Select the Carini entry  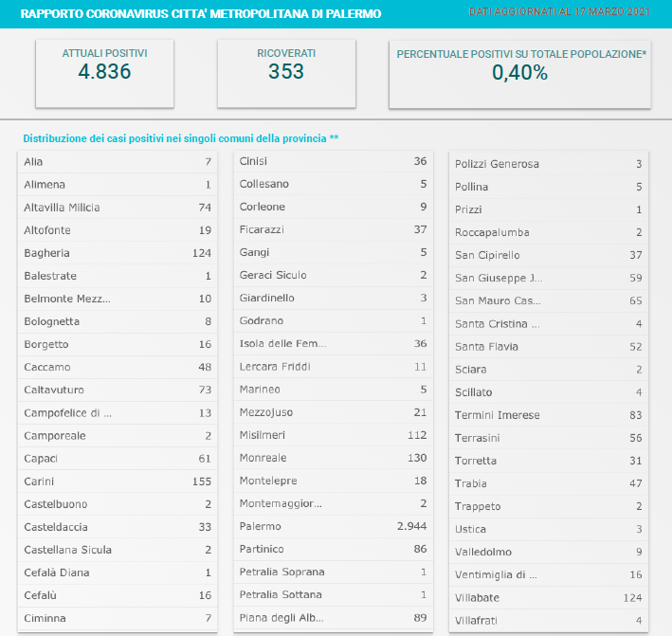(118, 482)
